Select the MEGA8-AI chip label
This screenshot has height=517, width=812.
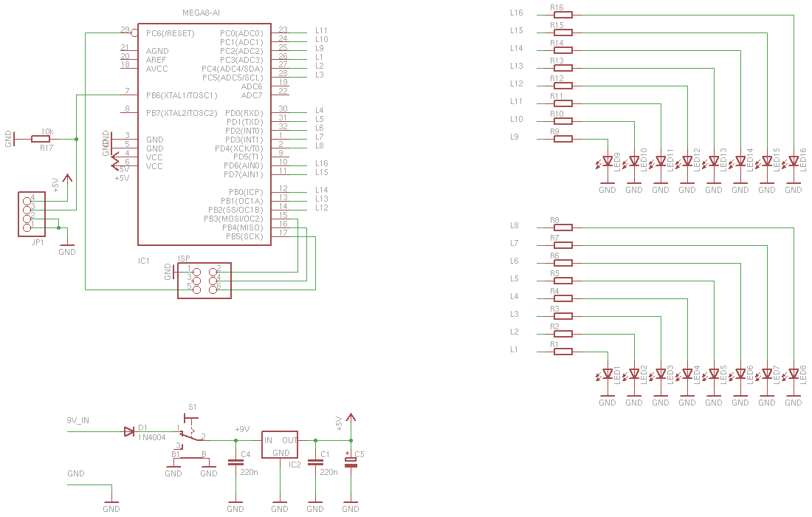click(x=201, y=13)
